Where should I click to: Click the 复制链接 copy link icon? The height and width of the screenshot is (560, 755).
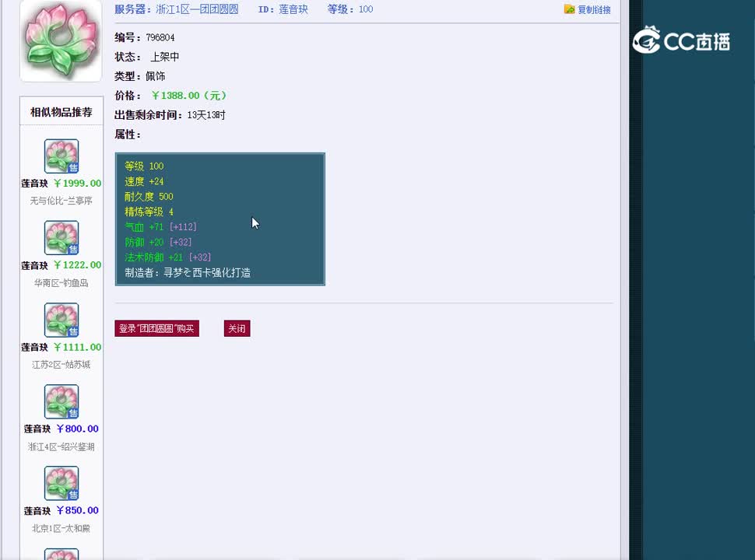click(x=569, y=9)
